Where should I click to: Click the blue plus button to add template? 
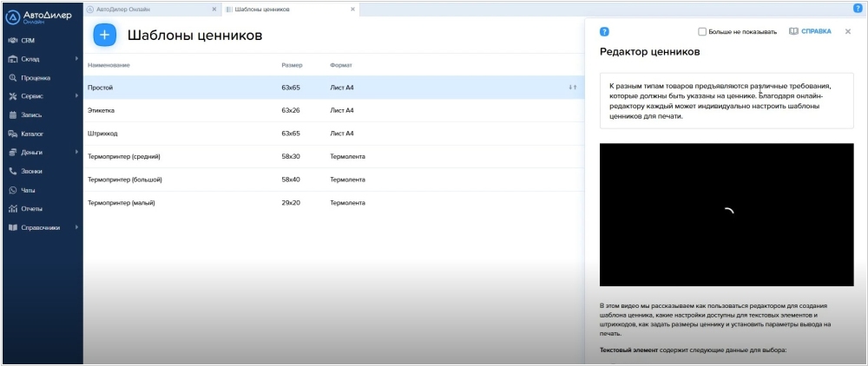[104, 36]
